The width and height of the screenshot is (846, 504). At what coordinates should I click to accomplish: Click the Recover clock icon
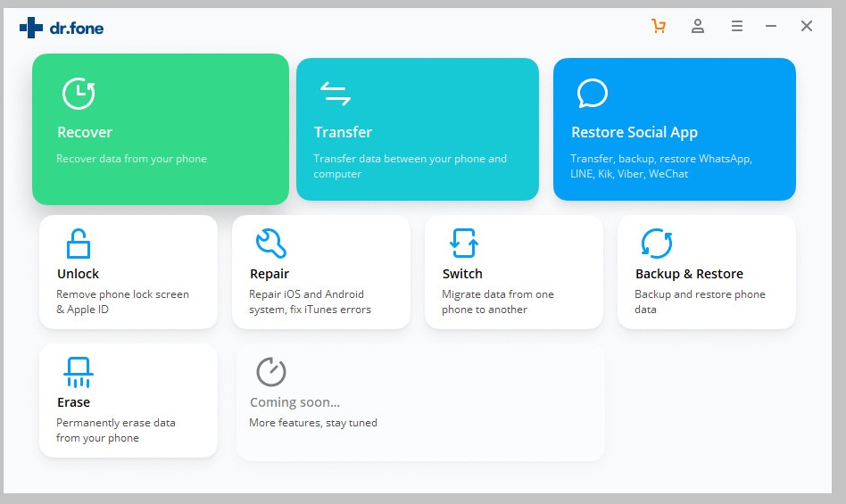pyautogui.click(x=79, y=94)
